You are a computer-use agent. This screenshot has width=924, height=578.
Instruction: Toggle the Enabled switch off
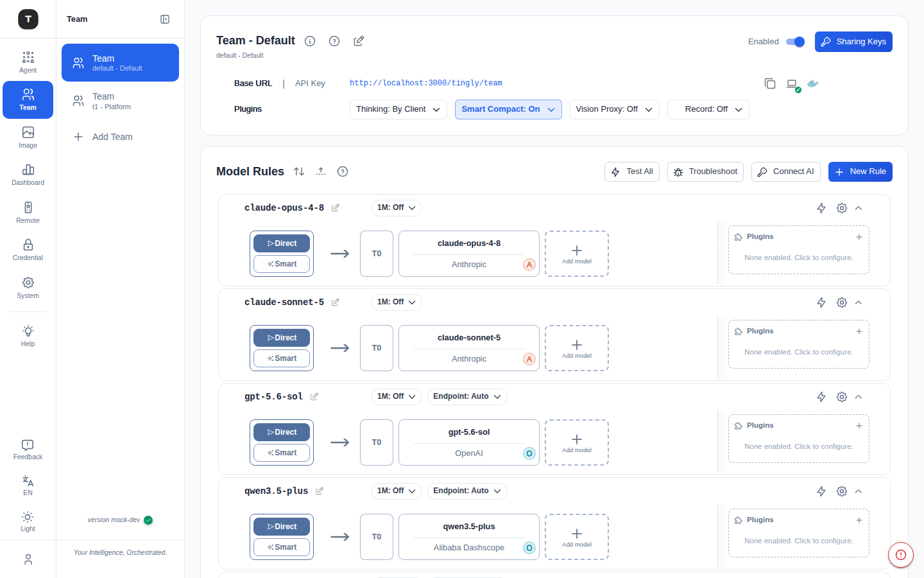(x=796, y=42)
